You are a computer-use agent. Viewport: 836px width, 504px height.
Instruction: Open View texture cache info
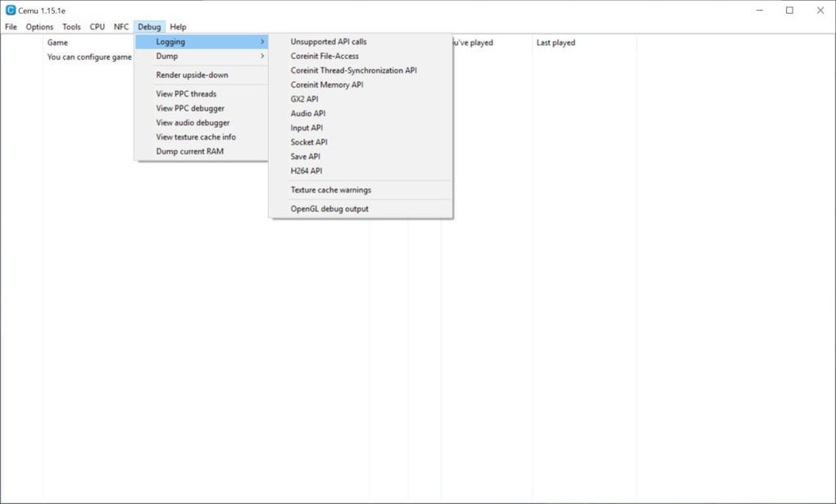tap(202, 137)
